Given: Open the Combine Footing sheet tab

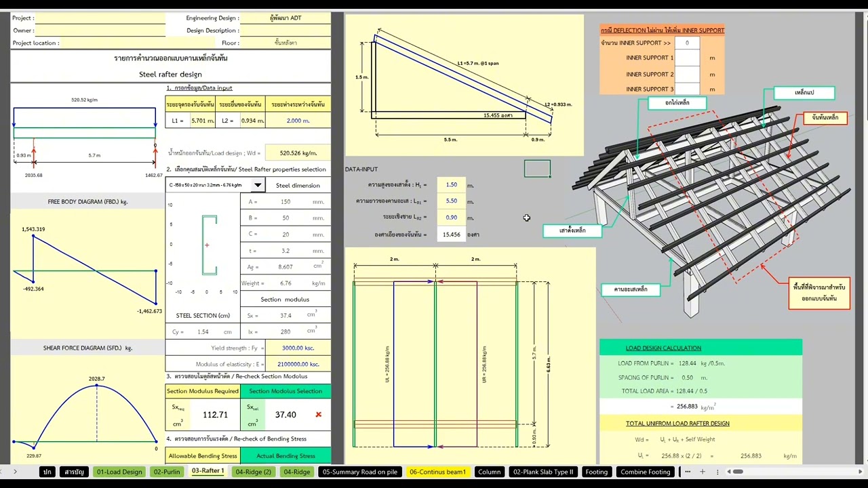Looking at the screenshot, I should pyautogui.click(x=645, y=472).
